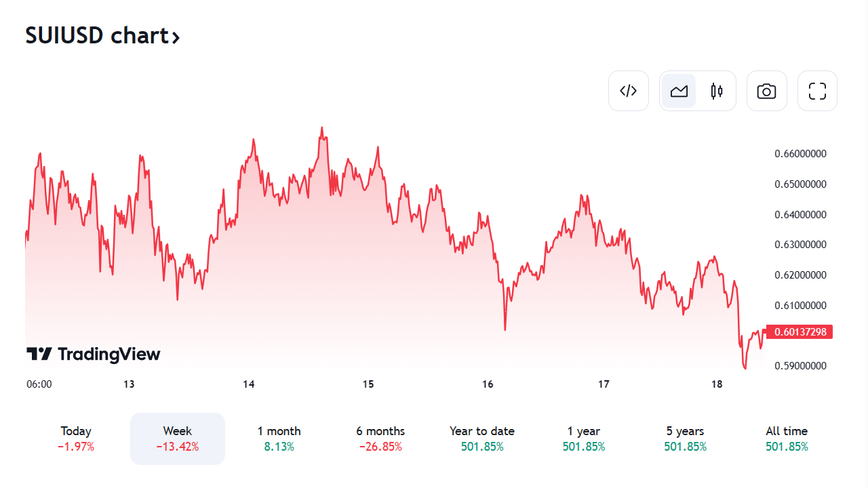Click date marker 14 on time axis
Viewport: 868px width, 488px height.
click(x=249, y=384)
